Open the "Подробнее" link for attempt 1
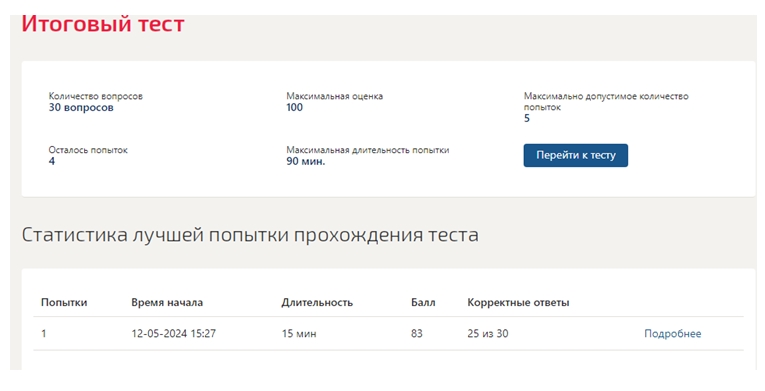Image resolution: width=765 pixels, height=391 pixels. [x=672, y=334]
